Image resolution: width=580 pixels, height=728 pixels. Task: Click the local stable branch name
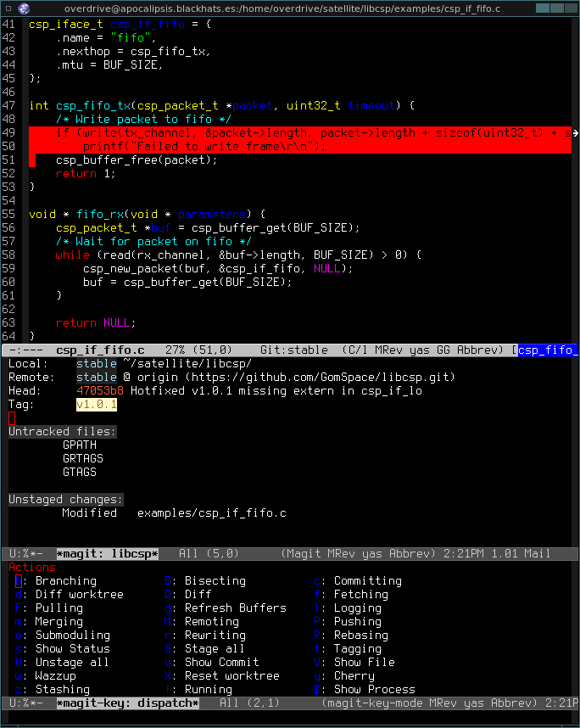(97, 364)
